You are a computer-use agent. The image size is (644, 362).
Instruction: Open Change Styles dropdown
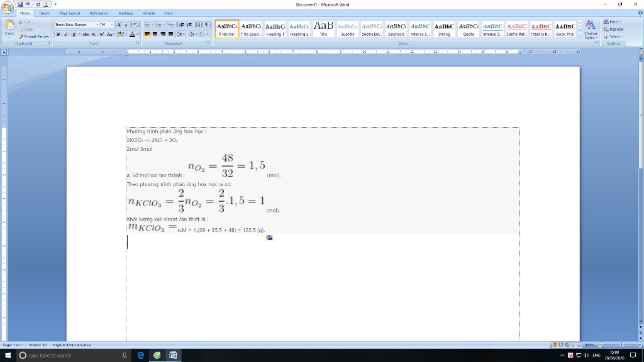[x=591, y=29]
